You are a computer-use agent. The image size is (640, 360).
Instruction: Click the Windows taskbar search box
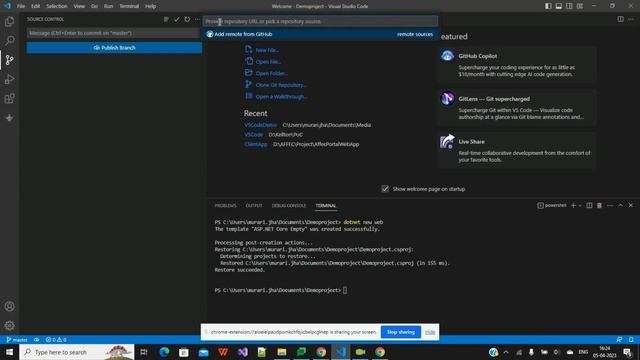click(x=77, y=352)
